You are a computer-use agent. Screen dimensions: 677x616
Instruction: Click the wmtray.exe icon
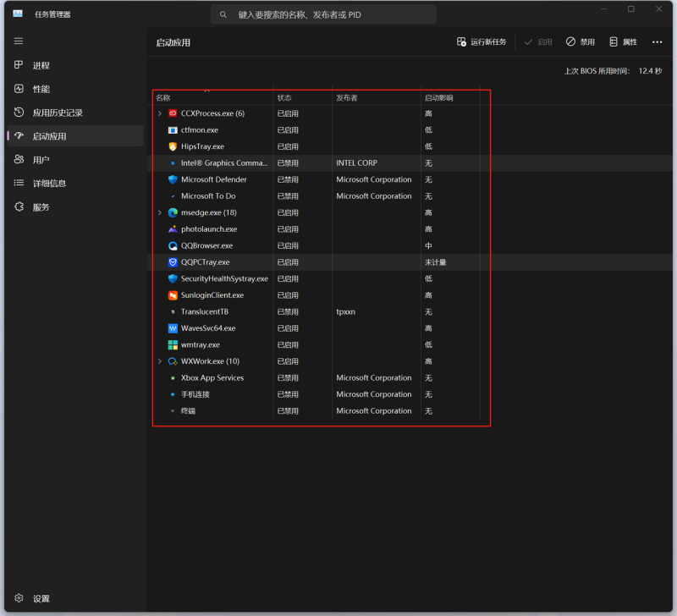tap(173, 345)
